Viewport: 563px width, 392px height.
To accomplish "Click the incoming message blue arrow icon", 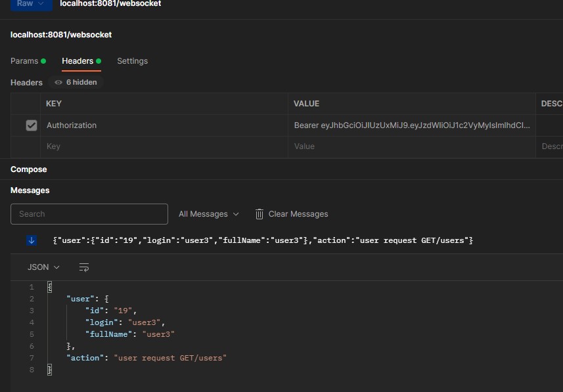I will [x=32, y=240].
